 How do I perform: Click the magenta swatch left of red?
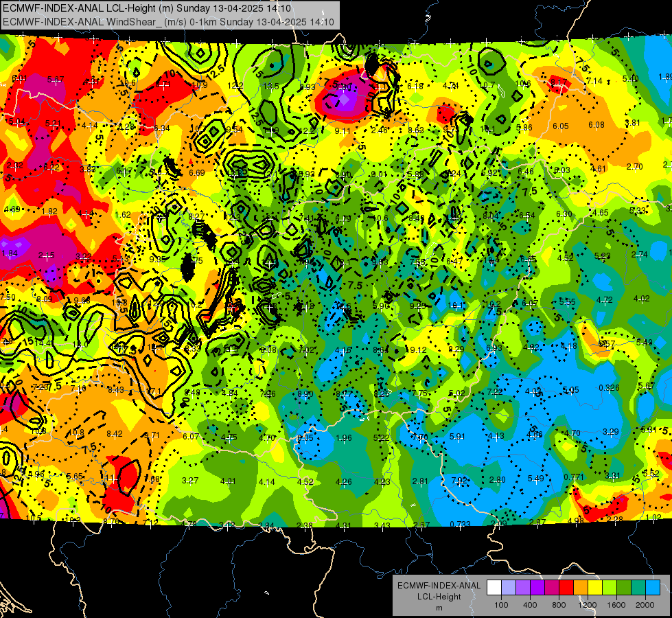552,588
